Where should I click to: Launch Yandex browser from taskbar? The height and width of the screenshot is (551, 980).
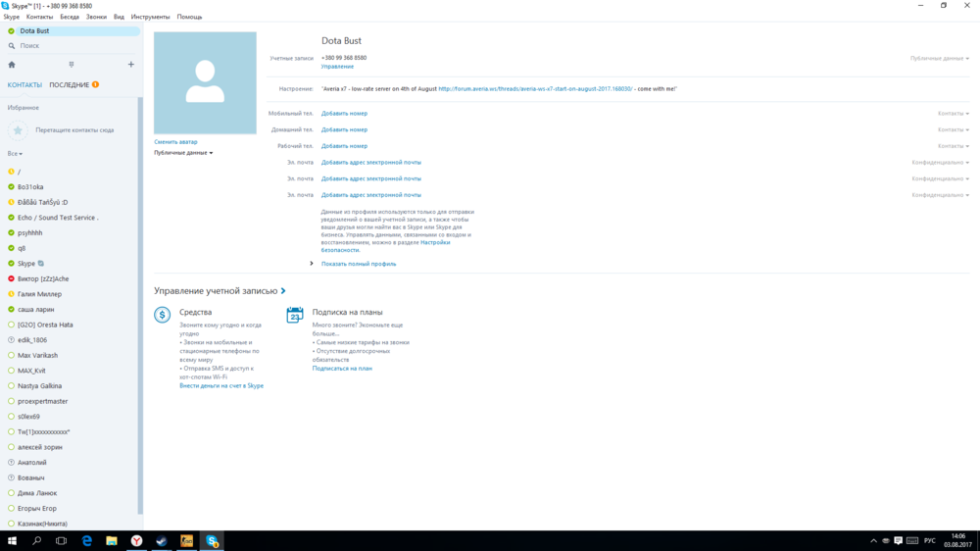tap(137, 540)
